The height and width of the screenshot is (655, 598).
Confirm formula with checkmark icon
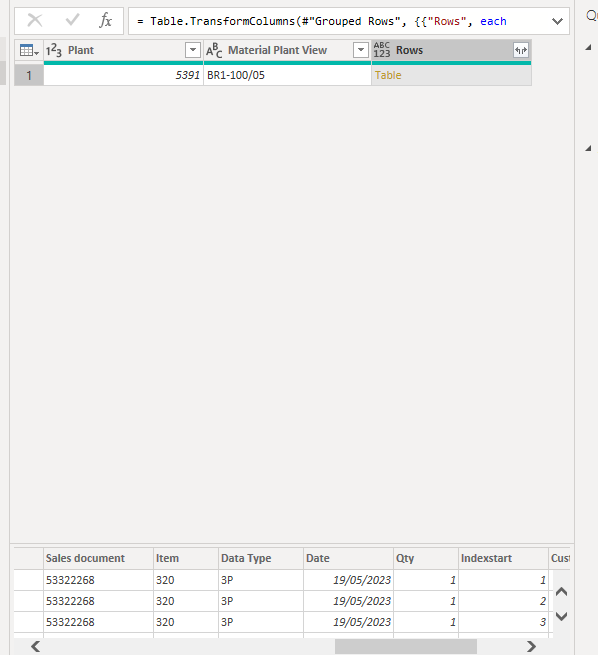click(x=72, y=20)
